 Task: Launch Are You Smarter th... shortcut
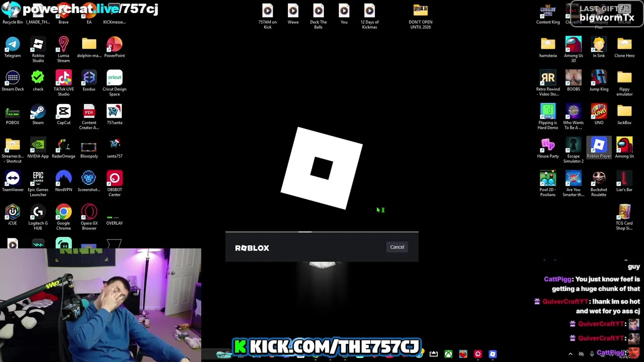pyautogui.click(x=574, y=184)
